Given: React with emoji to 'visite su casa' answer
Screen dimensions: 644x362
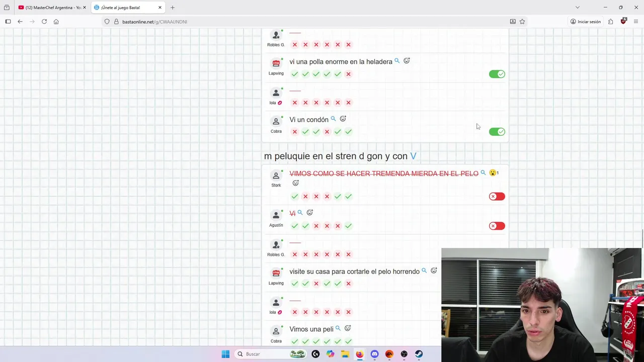Looking at the screenshot, I should (434, 270).
